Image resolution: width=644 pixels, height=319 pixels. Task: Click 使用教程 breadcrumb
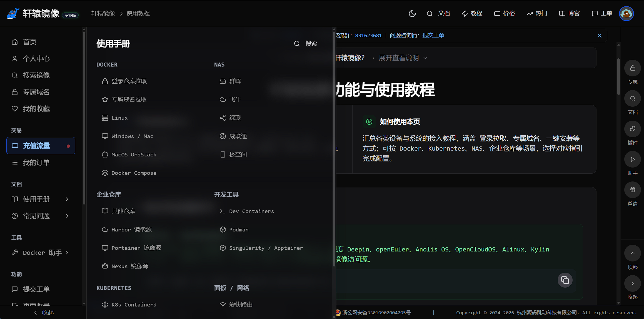click(138, 13)
